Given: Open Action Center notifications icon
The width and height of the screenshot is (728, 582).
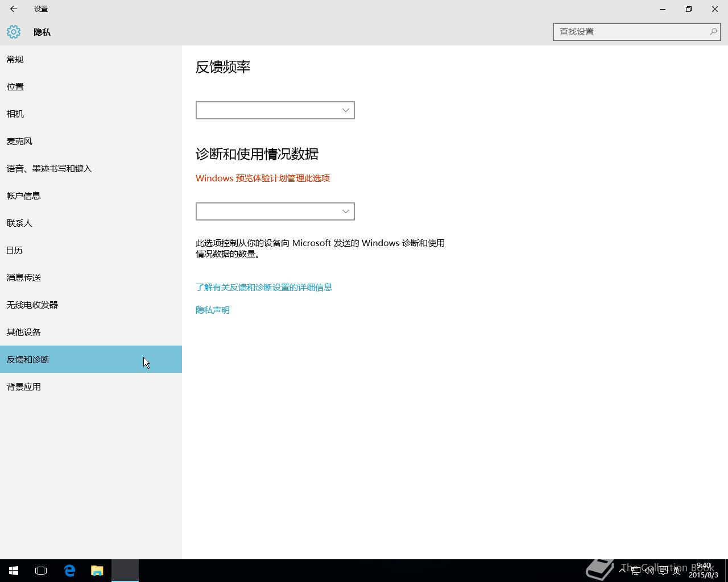Looking at the screenshot, I should (x=663, y=571).
